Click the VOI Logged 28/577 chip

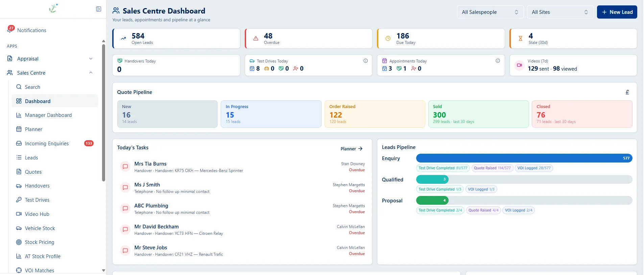534,168
